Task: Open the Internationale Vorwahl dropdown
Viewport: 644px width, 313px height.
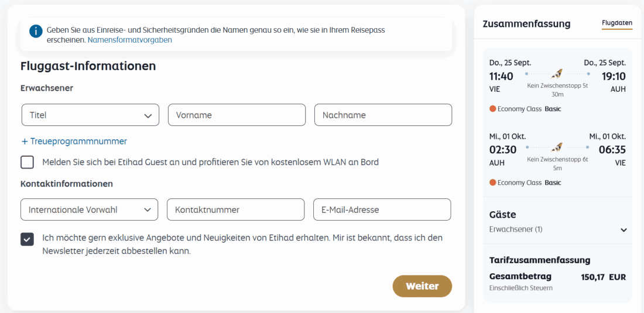Action: [89, 209]
